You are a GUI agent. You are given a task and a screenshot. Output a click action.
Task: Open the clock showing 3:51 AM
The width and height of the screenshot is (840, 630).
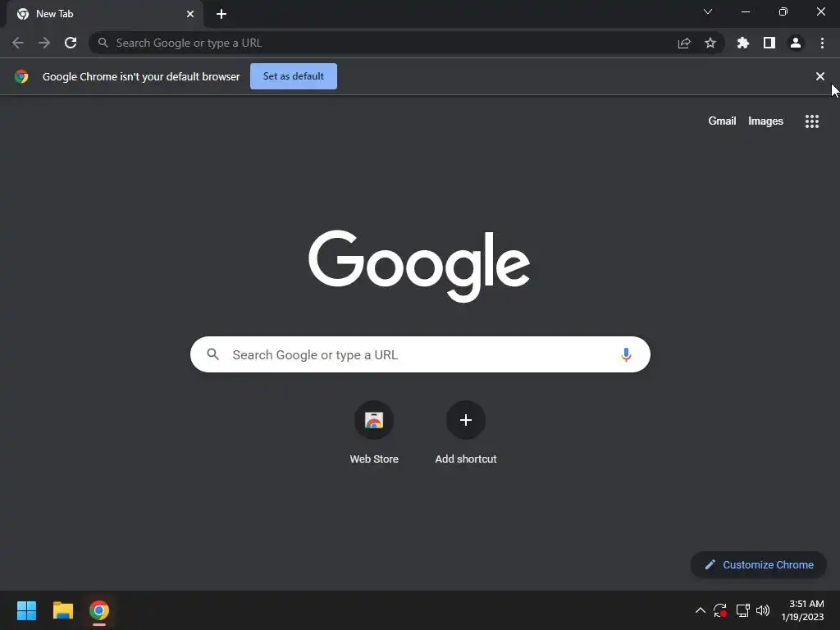(802, 610)
